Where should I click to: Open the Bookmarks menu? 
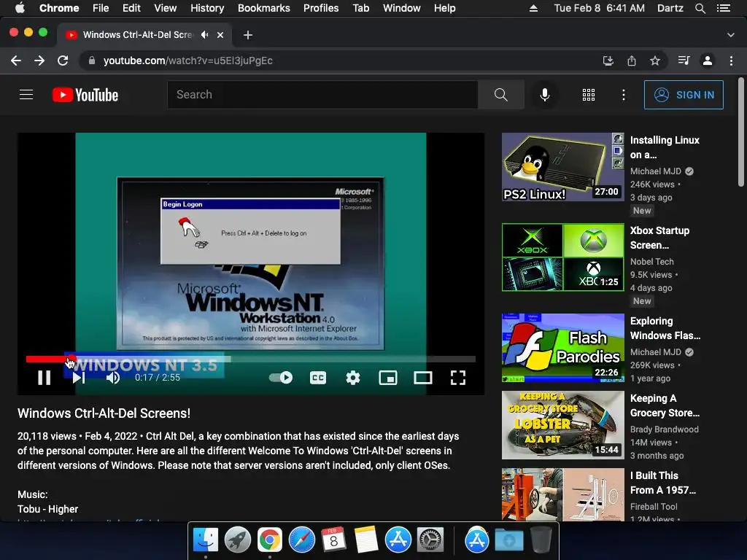[x=264, y=8]
